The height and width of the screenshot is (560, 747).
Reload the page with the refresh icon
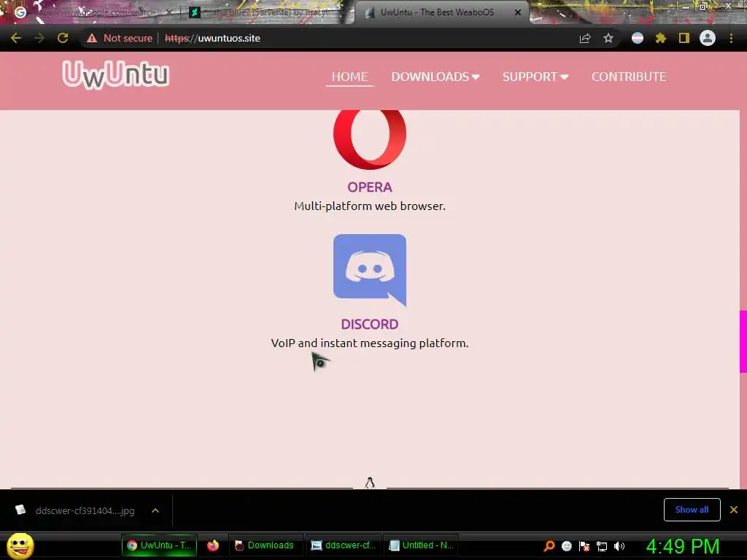click(63, 38)
